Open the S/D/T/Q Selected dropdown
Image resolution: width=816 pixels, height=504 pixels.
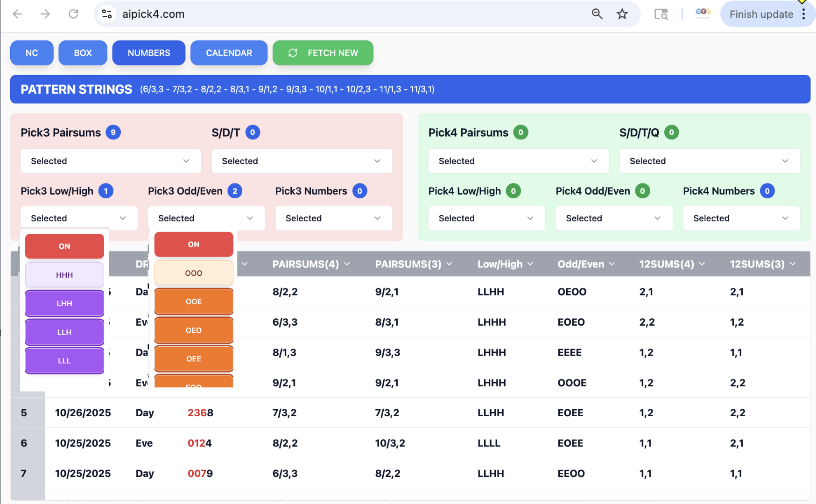coord(709,161)
